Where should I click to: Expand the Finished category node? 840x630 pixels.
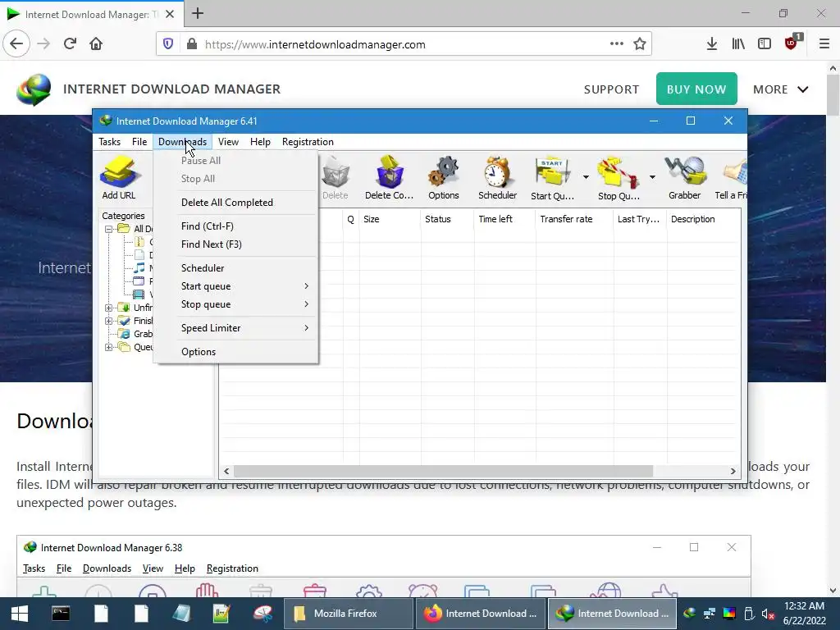click(109, 321)
